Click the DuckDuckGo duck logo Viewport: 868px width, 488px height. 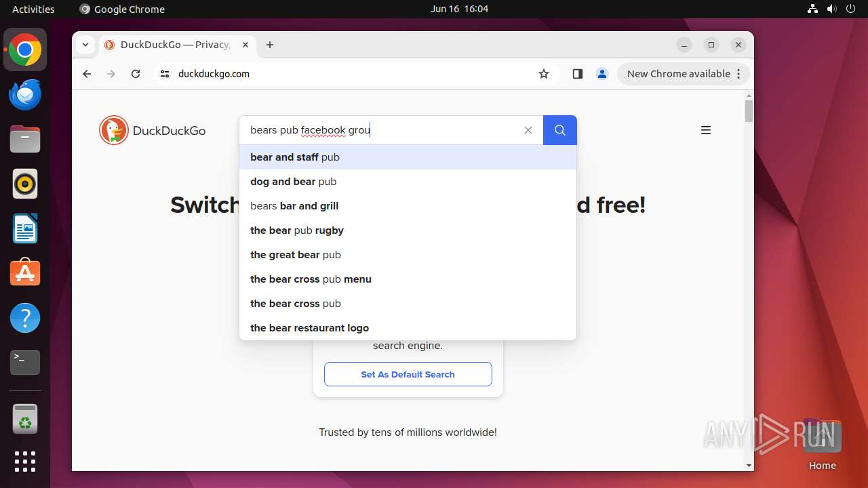(x=114, y=130)
